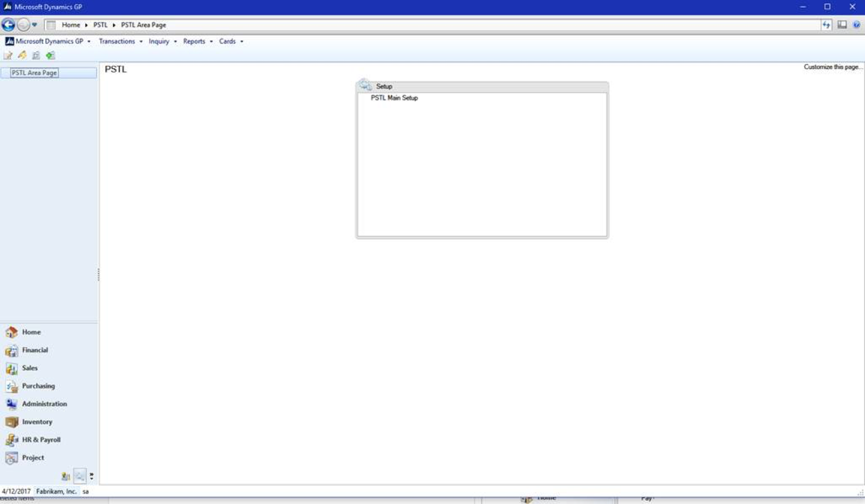Expand the arrow after Home breadcrumb

pos(86,25)
